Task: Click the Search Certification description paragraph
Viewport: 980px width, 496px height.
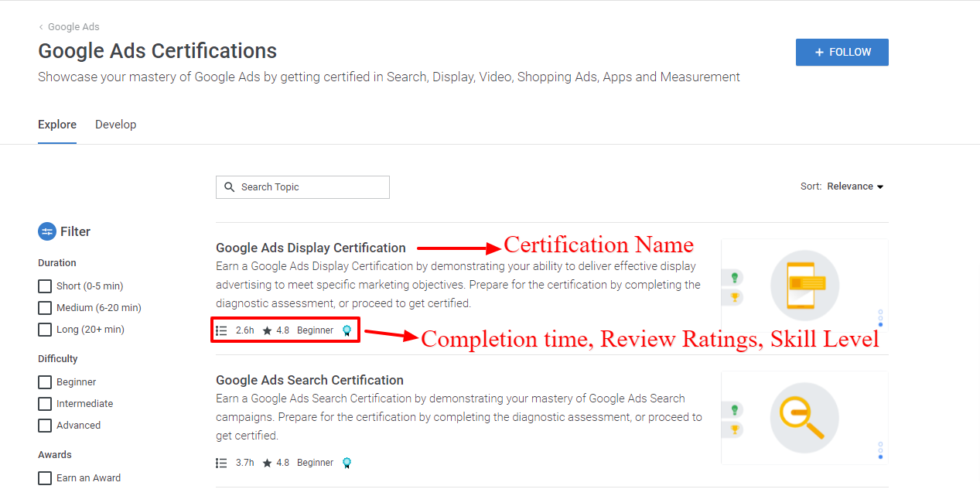Action: [x=459, y=417]
